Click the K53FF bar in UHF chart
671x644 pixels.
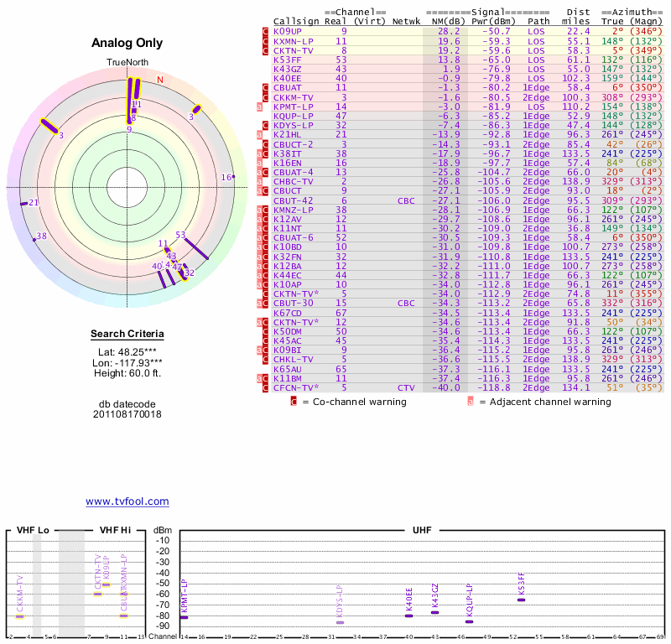521,600
